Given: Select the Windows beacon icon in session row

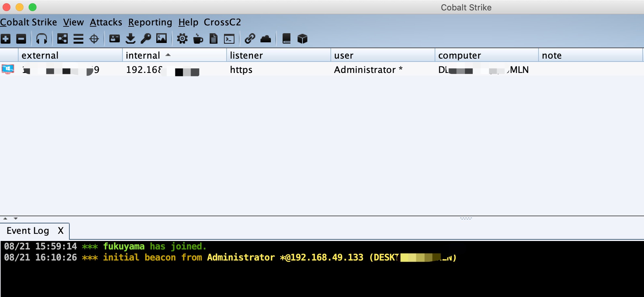Looking at the screenshot, I should (x=8, y=69).
